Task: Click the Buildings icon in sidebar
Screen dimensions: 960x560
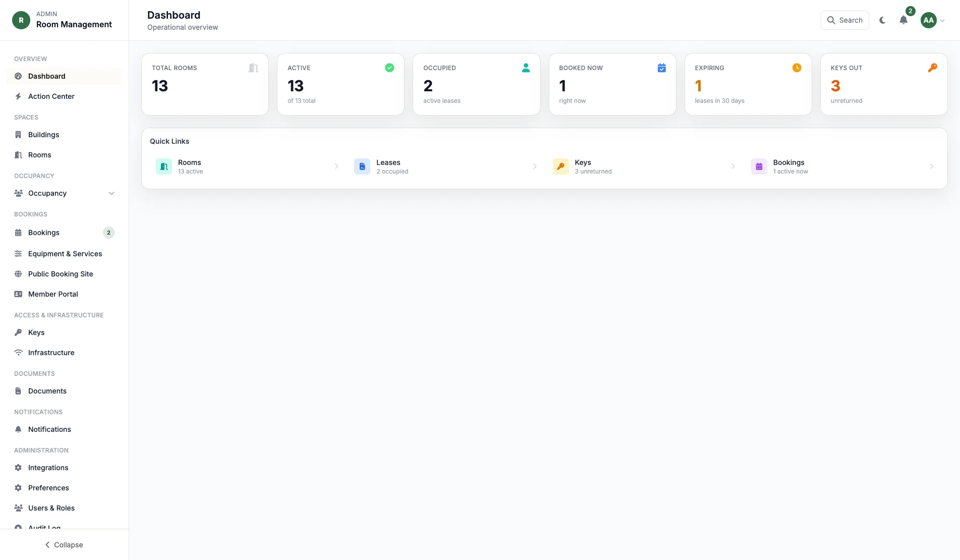Action: [18, 135]
